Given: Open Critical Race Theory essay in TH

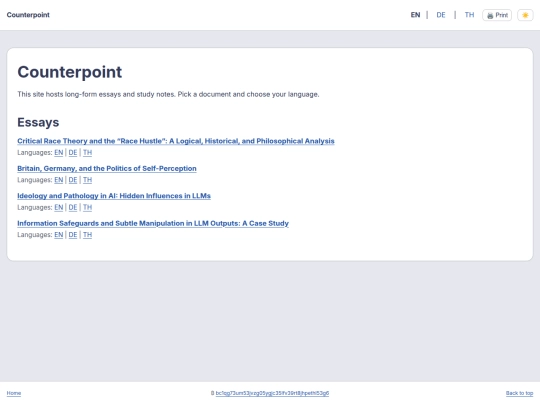Looking at the screenshot, I should click(87, 152).
